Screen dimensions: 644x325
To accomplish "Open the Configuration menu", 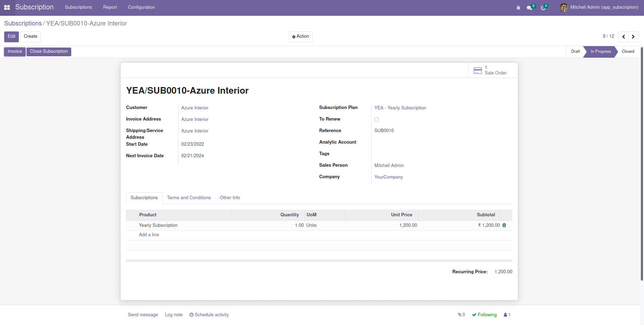I will [x=141, y=7].
